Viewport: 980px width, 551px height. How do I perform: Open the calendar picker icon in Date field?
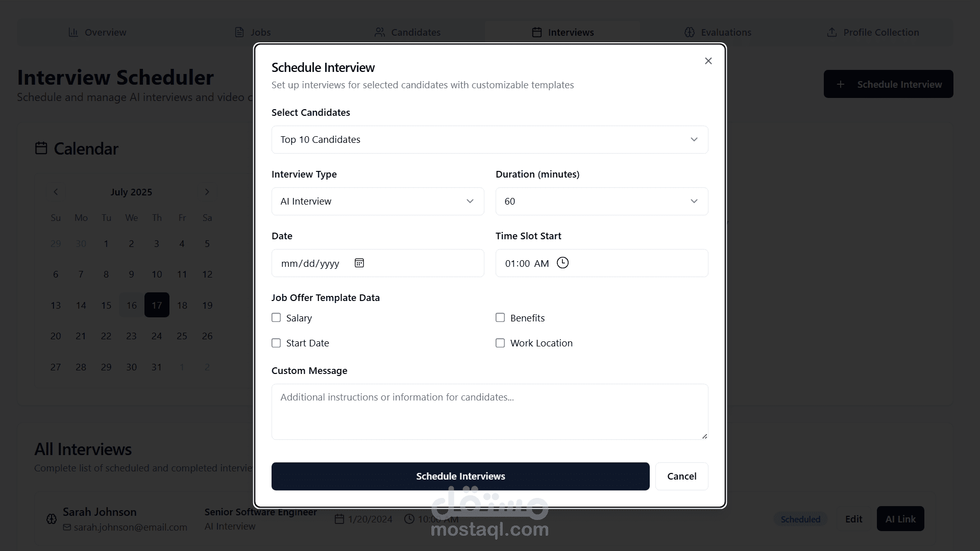point(359,263)
